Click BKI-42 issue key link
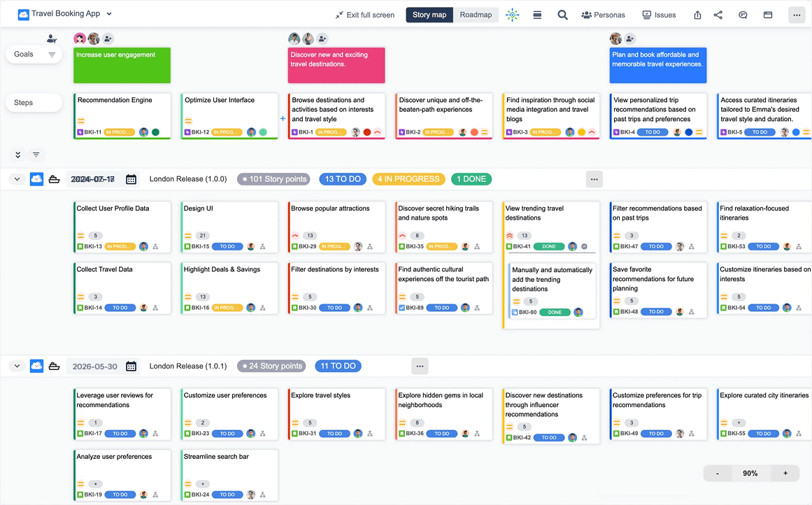This screenshot has width=812, height=505. (x=522, y=438)
